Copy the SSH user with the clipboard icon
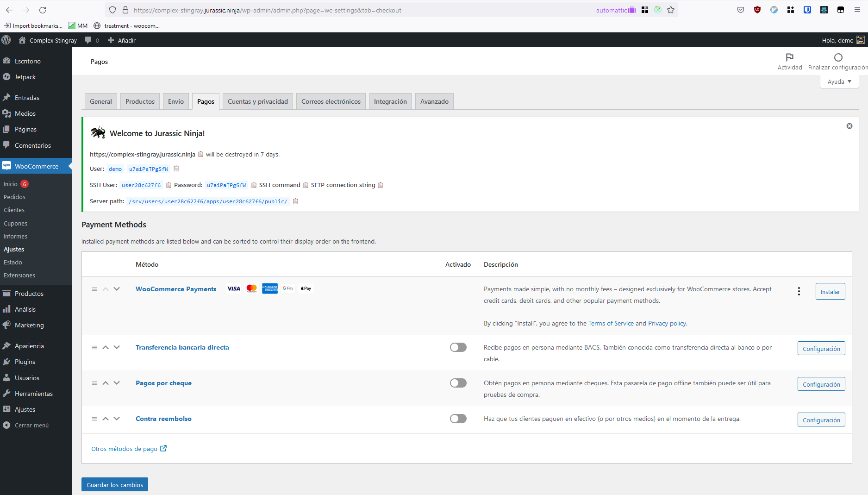Image resolution: width=868 pixels, height=495 pixels. (168, 185)
